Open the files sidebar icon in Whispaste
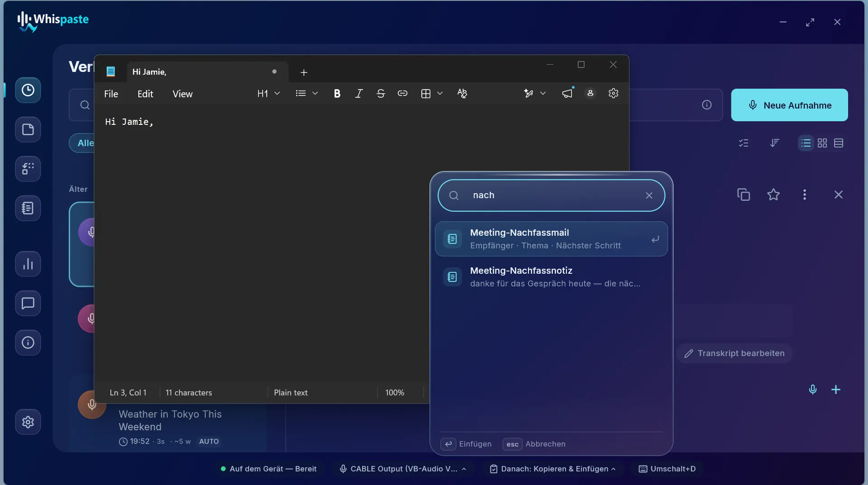The image size is (868, 485). pyautogui.click(x=28, y=130)
